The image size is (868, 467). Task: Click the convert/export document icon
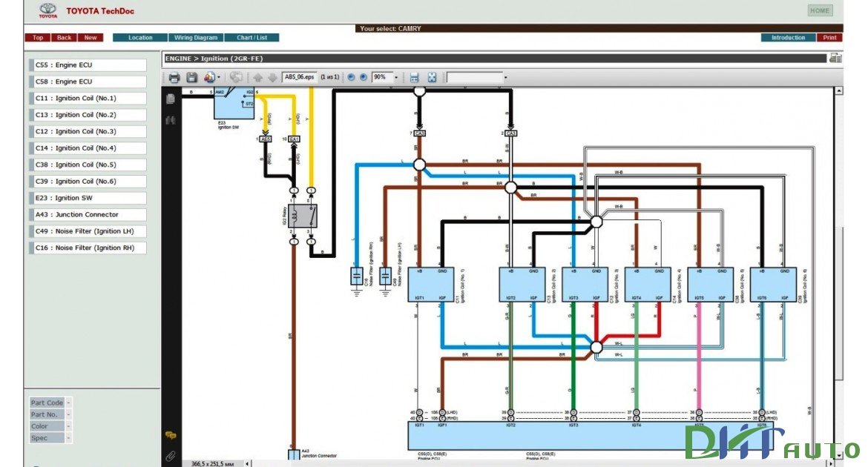pyautogui.click(x=209, y=78)
